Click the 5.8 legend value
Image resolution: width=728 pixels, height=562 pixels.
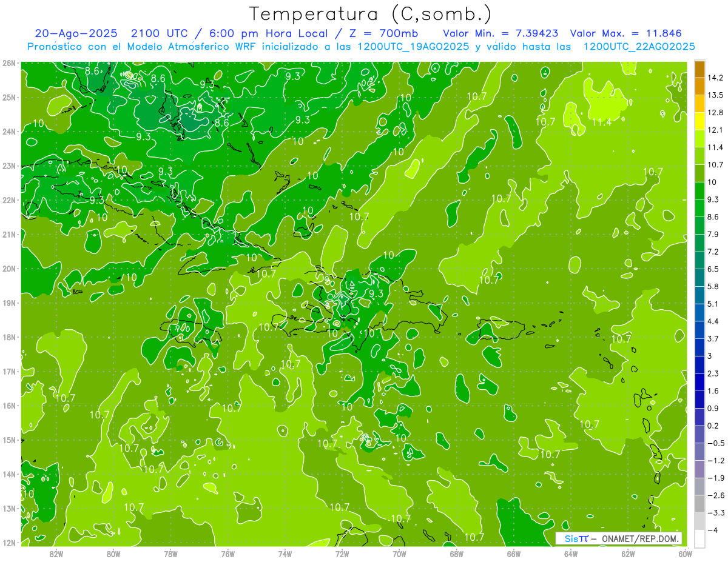[713, 286]
